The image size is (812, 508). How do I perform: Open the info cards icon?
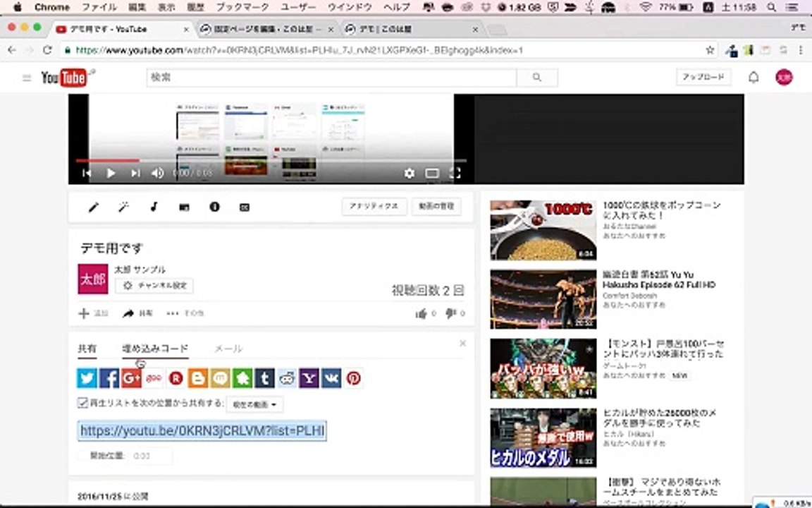pos(214,207)
